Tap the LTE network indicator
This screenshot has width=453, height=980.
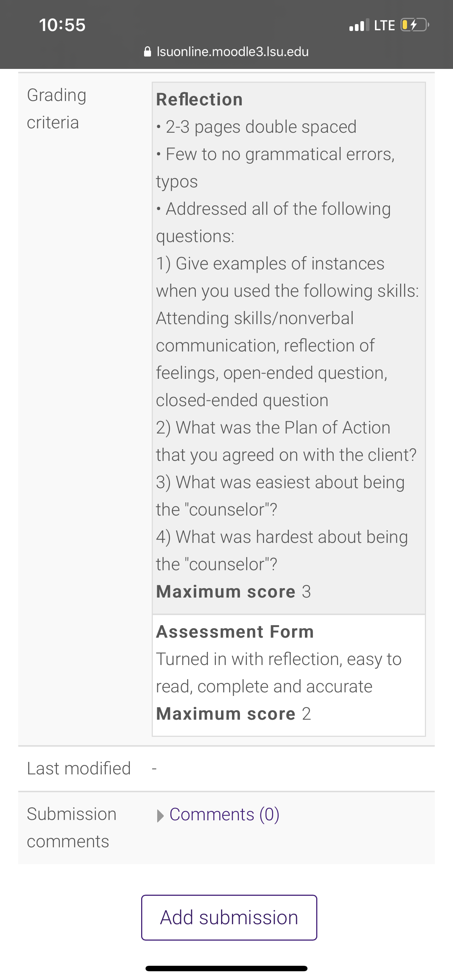tap(384, 26)
